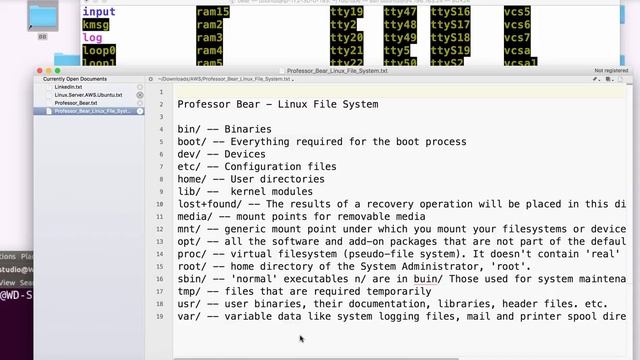Click the 'mnt/' generic mount point line
The image size is (640, 360).
(401, 229)
